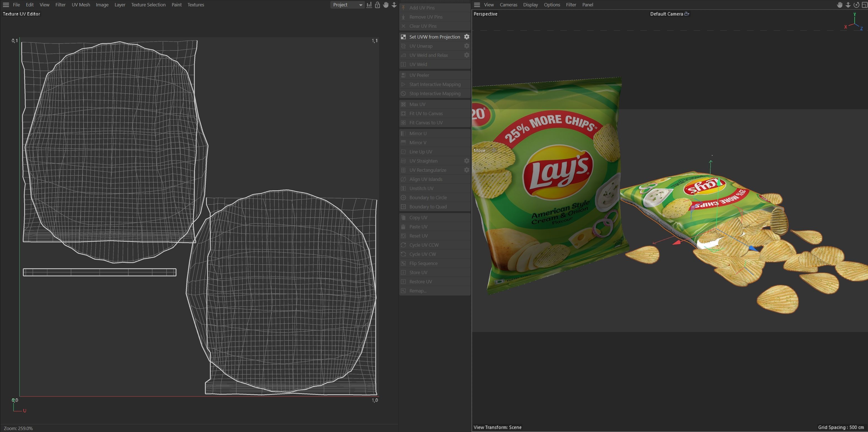Click the histogram icon beside Project dropdown
Image resolution: width=868 pixels, height=432 pixels.
coord(369,5)
